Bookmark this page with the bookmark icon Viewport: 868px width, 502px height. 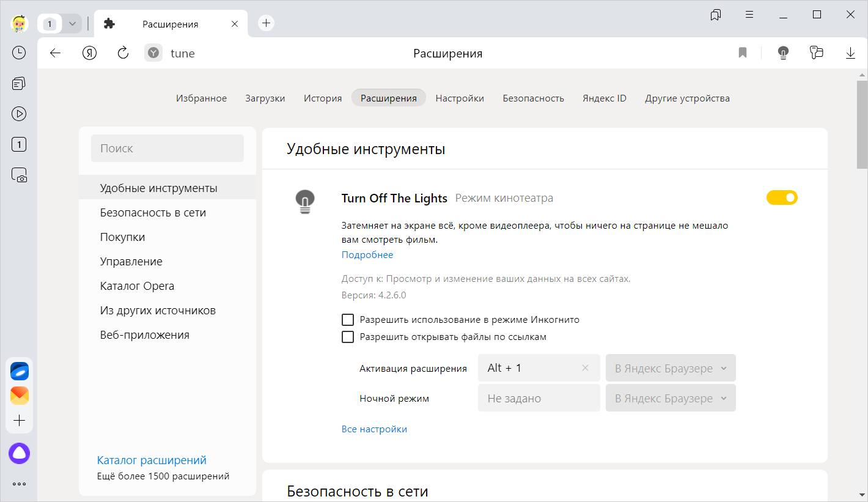tap(743, 53)
